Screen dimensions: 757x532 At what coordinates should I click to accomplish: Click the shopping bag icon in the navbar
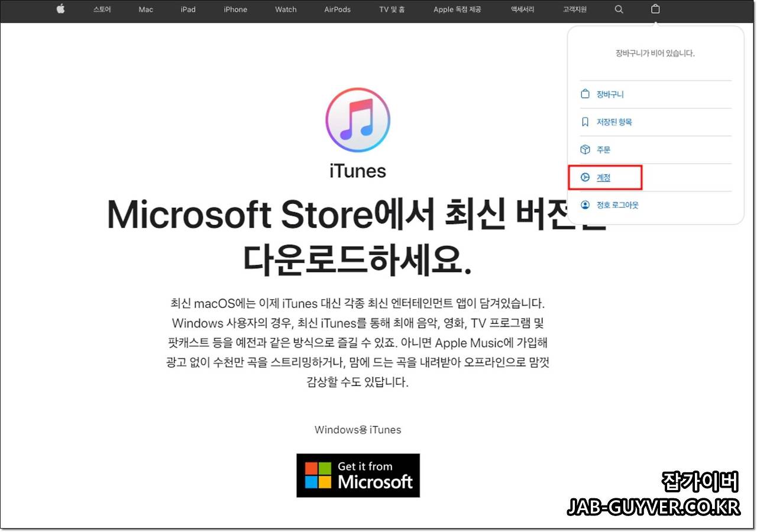click(655, 9)
